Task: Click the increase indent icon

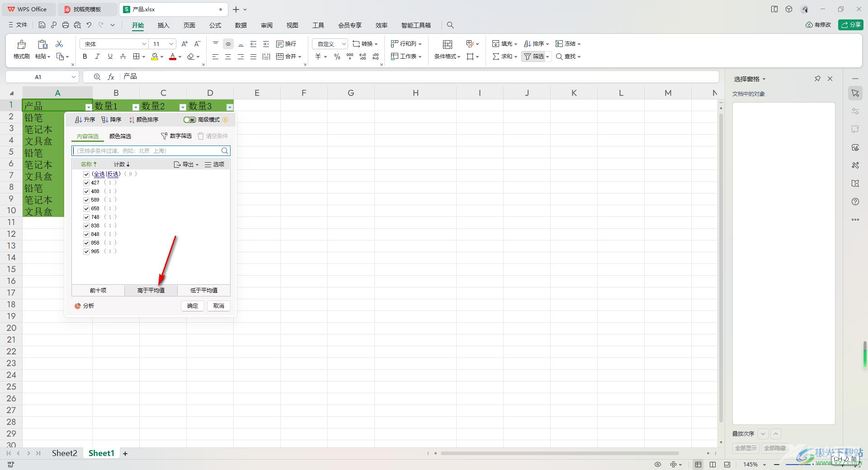Action: [266, 44]
